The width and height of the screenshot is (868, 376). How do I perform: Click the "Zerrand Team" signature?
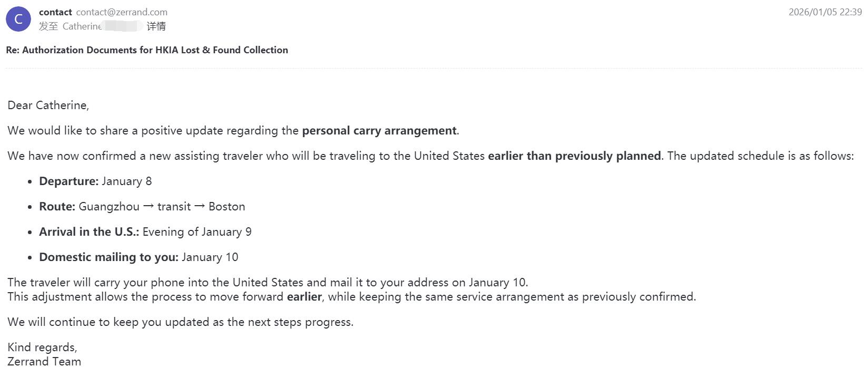(44, 362)
